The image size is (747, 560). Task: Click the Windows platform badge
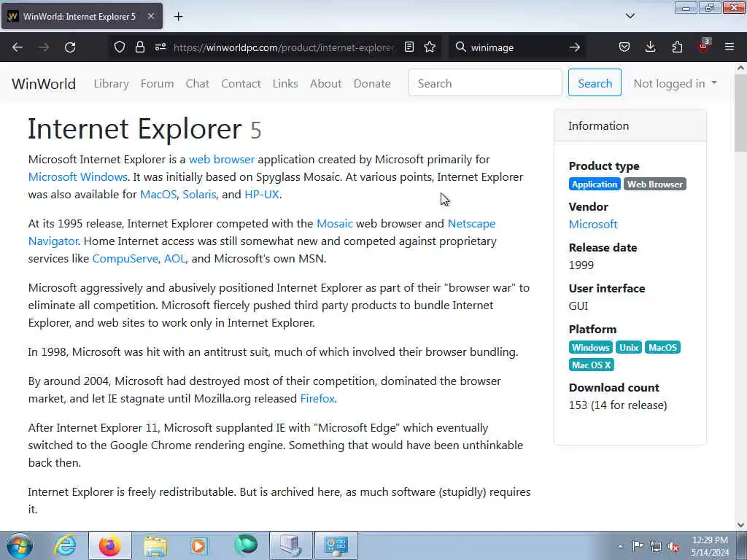point(590,348)
